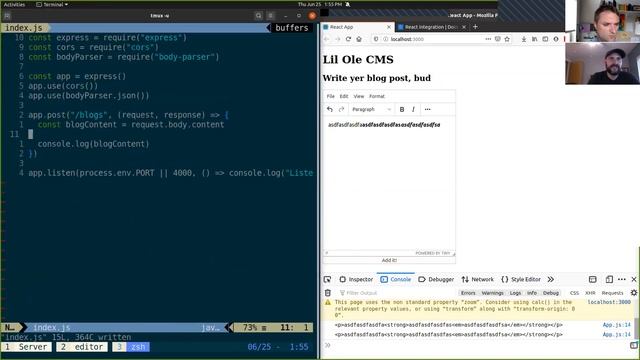This screenshot has height=360, width=640.
Task: Click the Firefox forward arrow
Action: tap(337, 39)
